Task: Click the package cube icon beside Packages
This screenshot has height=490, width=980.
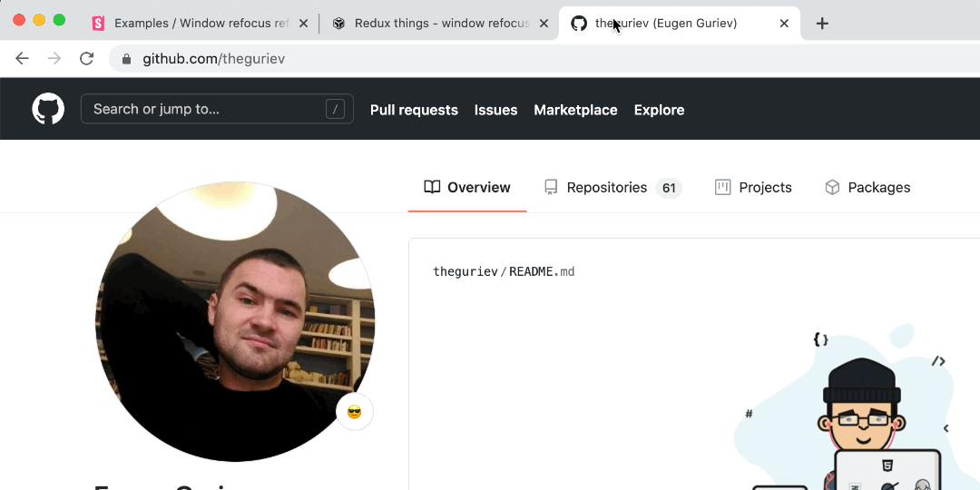Action: pos(832,187)
